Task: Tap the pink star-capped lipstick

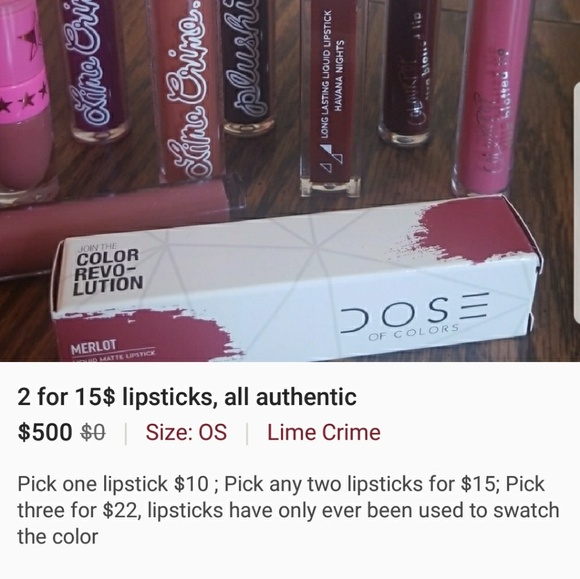Action: coord(26,98)
